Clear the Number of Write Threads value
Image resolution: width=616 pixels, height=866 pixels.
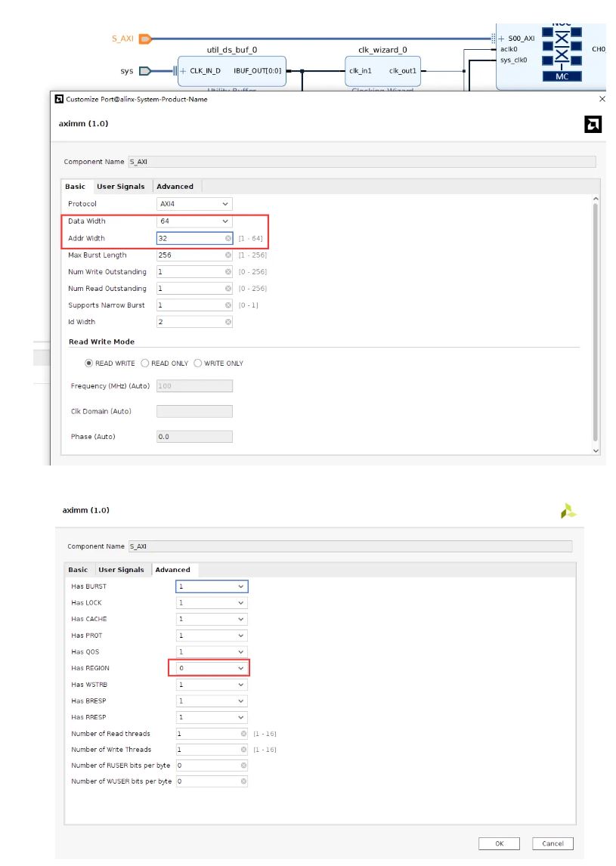coord(243,750)
